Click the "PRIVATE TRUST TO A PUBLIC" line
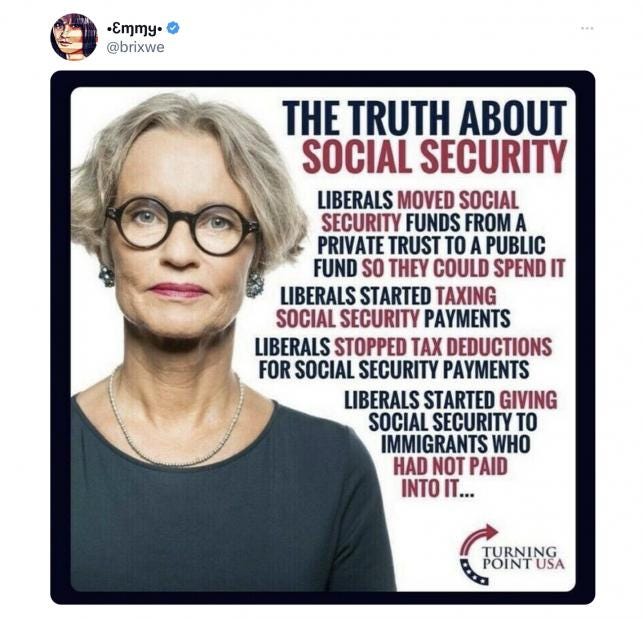The image size is (643, 619). [x=431, y=246]
